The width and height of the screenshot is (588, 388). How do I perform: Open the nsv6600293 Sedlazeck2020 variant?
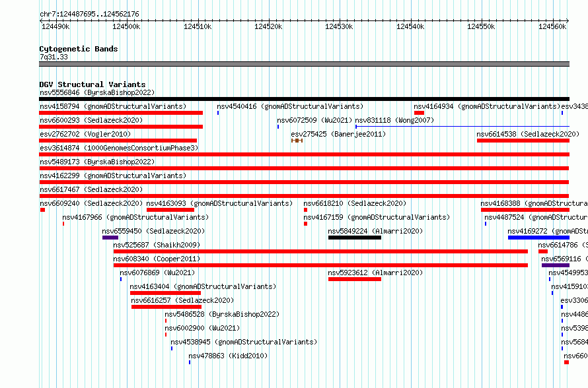pyautogui.click(x=91, y=120)
